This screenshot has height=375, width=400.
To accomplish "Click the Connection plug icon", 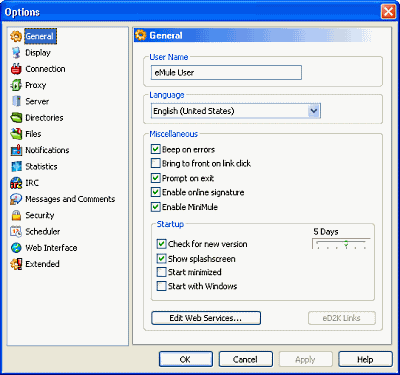I will click(x=16, y=69).
